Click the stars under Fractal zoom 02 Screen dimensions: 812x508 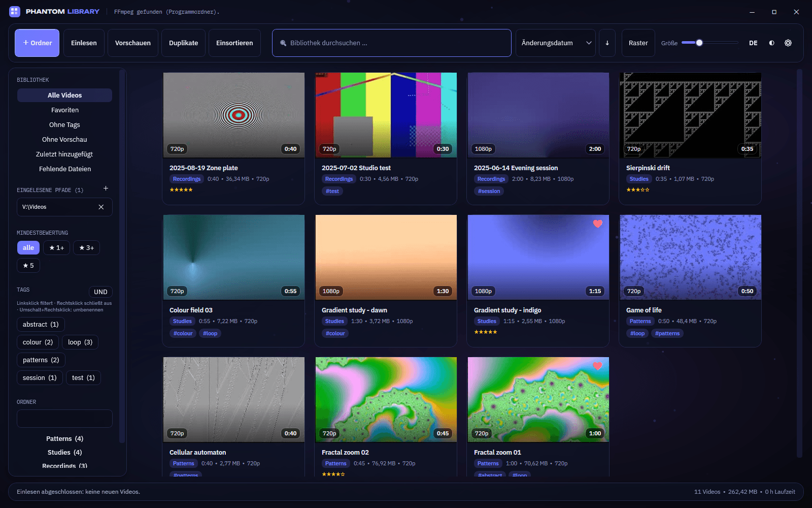(x=333, y=474)
